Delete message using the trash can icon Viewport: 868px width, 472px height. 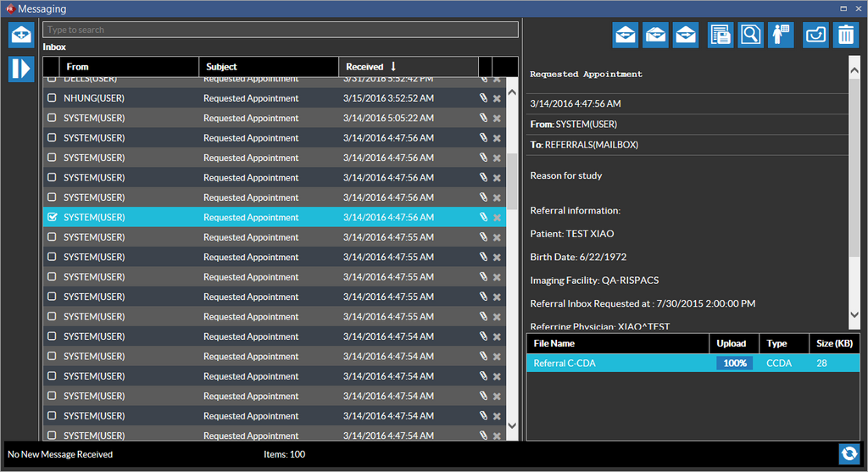846,35
